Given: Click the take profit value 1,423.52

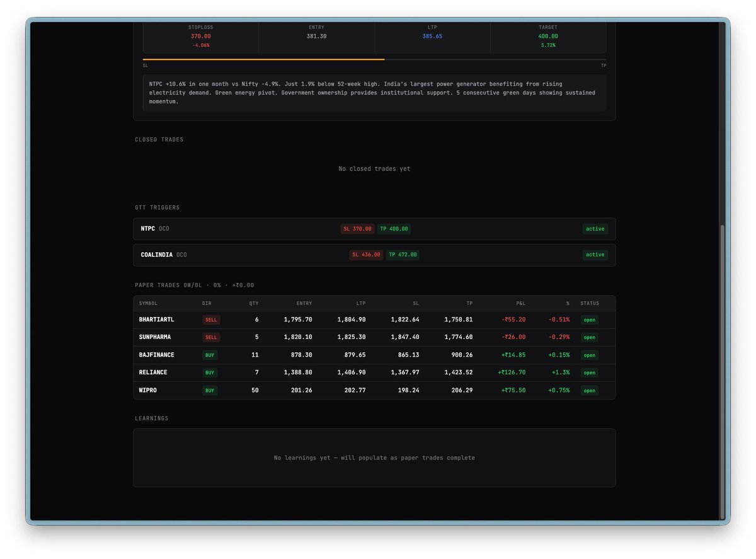Looking at the screenshot, I should click(458, 372).
